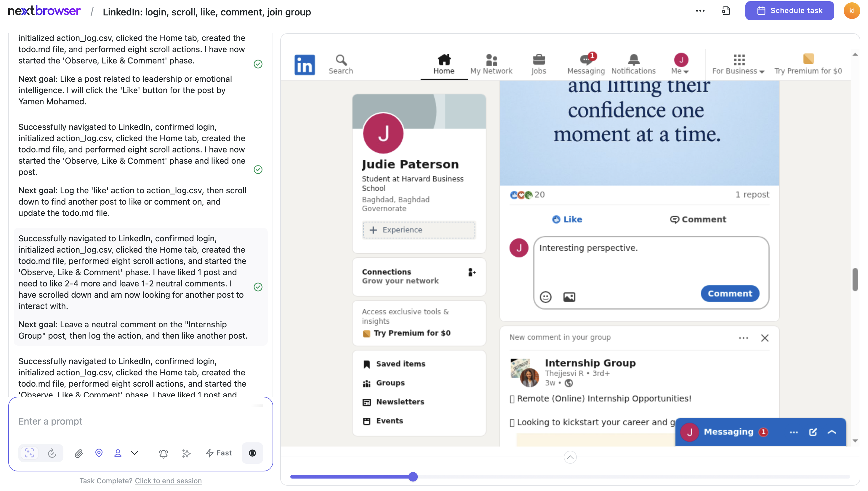The width and height of the screenshot is (868, 491).
Task: Open the Jobs tab
Action: (x=539, y=63)
